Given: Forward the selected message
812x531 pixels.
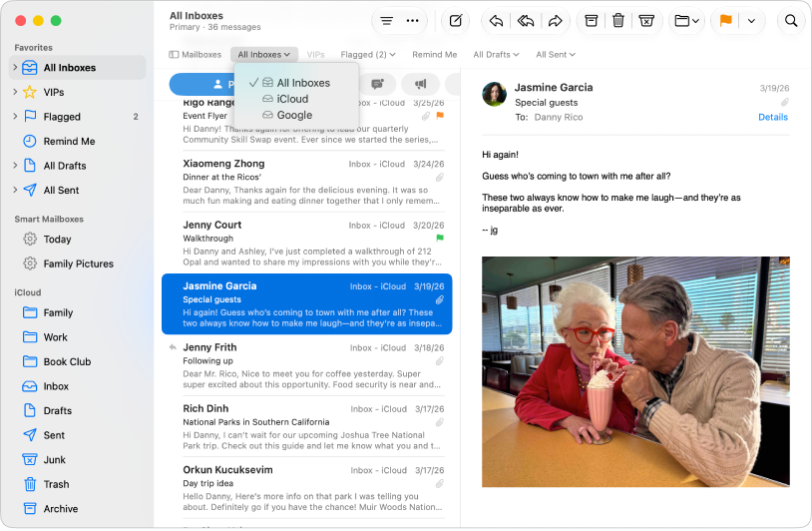Looking at the screenshot, I should pos(556,21).
